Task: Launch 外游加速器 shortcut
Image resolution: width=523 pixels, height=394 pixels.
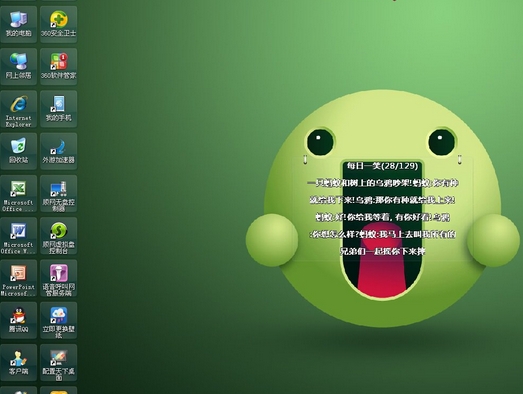Action: coord(59,151)
